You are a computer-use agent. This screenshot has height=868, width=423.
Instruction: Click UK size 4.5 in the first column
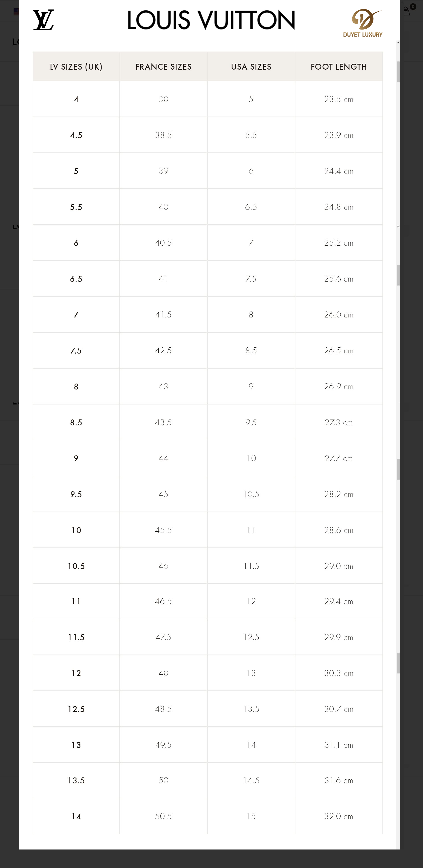point(76,135)
